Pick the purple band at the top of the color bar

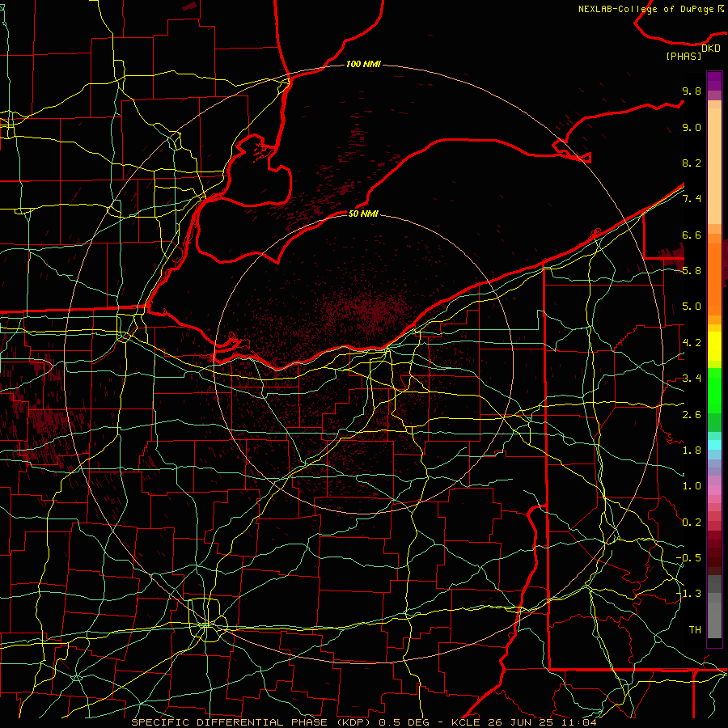click(714, 81)
